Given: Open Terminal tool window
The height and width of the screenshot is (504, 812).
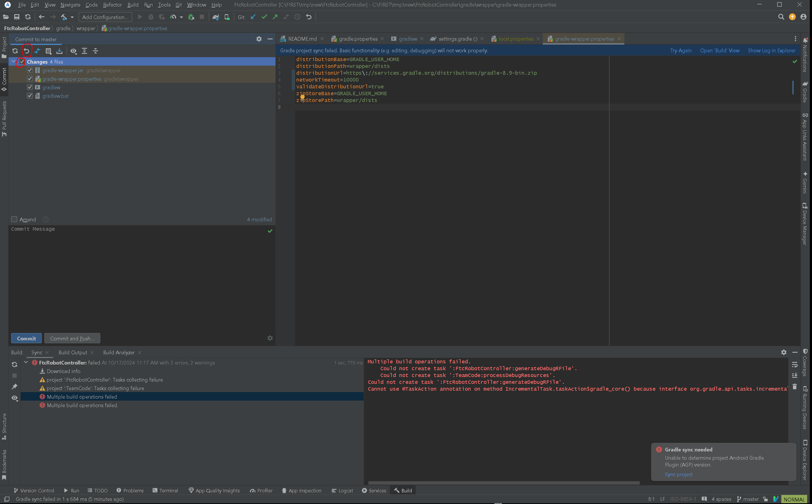Looking at the screenshot, I should coord(165,490).
